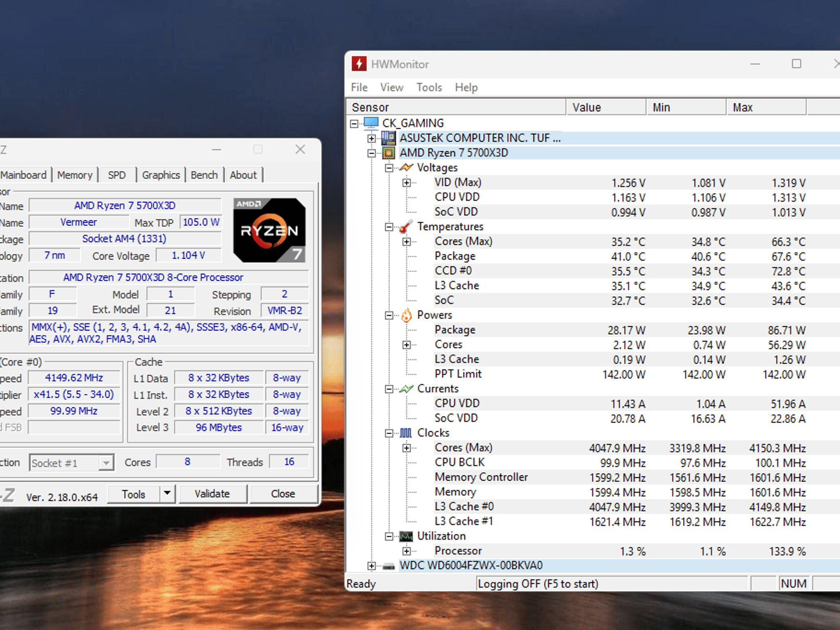Click the Max column header
840x630 pixels.
pos(766,107)
